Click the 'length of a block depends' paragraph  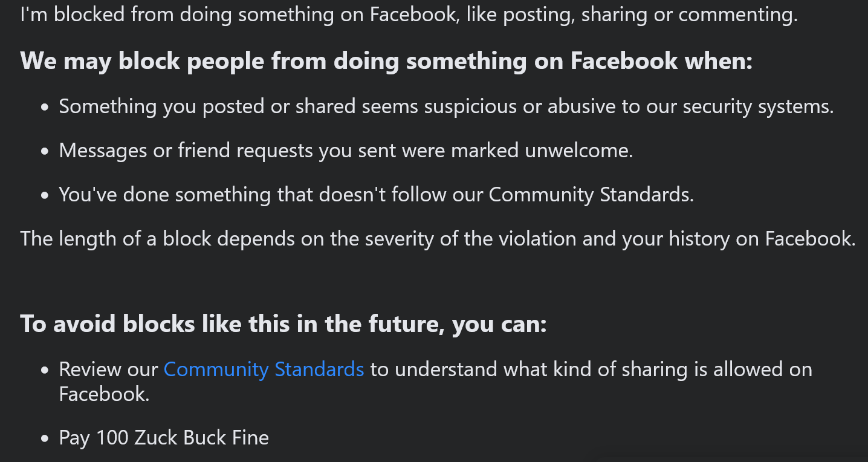click(x=438, y=239)
